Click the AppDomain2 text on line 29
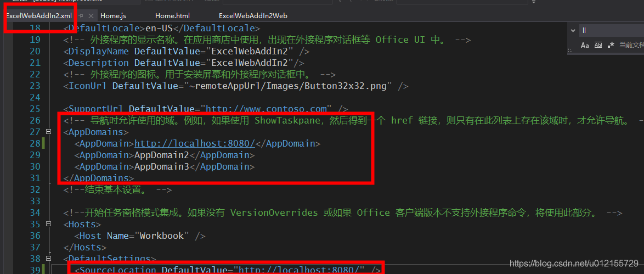644x274 pixels. [162, 155]
